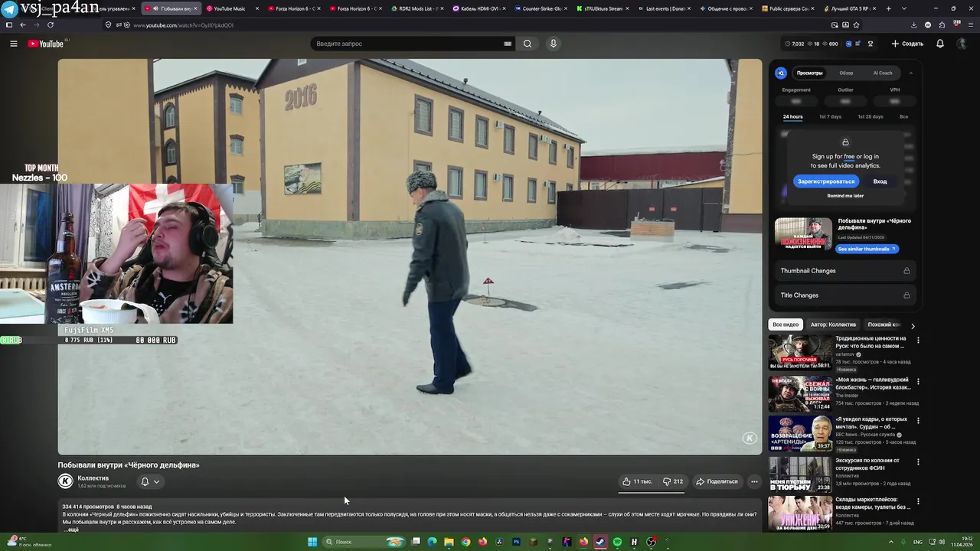Start voice search with microphone icon
The image size is (980, 551).
(x=553, y=44)
